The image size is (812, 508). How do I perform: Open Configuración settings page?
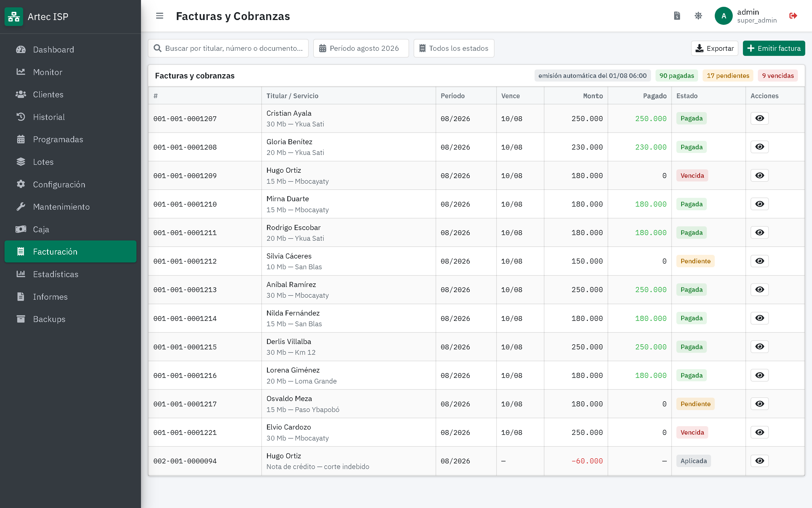point(70,185)
